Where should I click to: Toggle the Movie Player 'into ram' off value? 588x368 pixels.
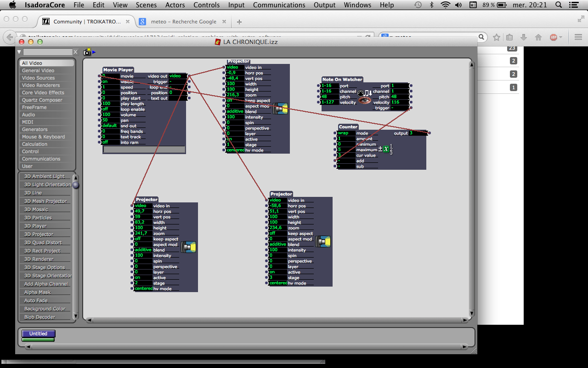[x=110, y=143]
